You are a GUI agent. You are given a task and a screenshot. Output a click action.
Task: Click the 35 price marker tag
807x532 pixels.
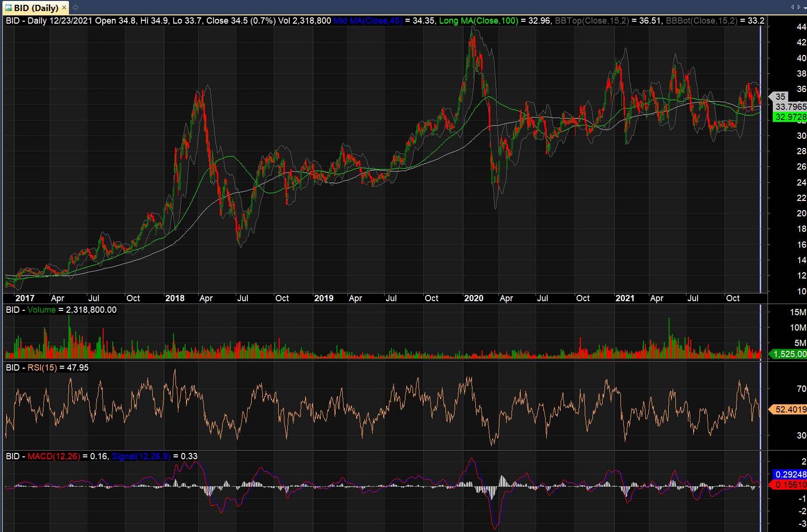[x=779, y=96]
